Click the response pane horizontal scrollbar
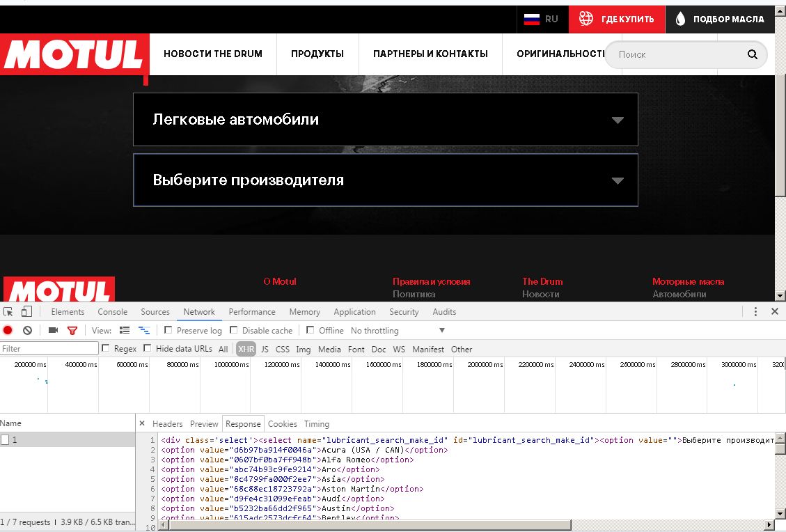This screenshot has width=786, height=532. (370, 525)
